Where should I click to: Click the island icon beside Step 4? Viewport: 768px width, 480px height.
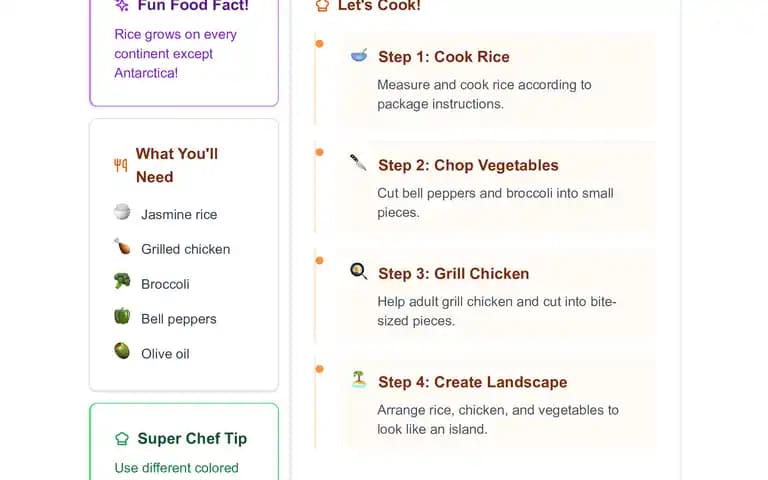tap(359, 380)
